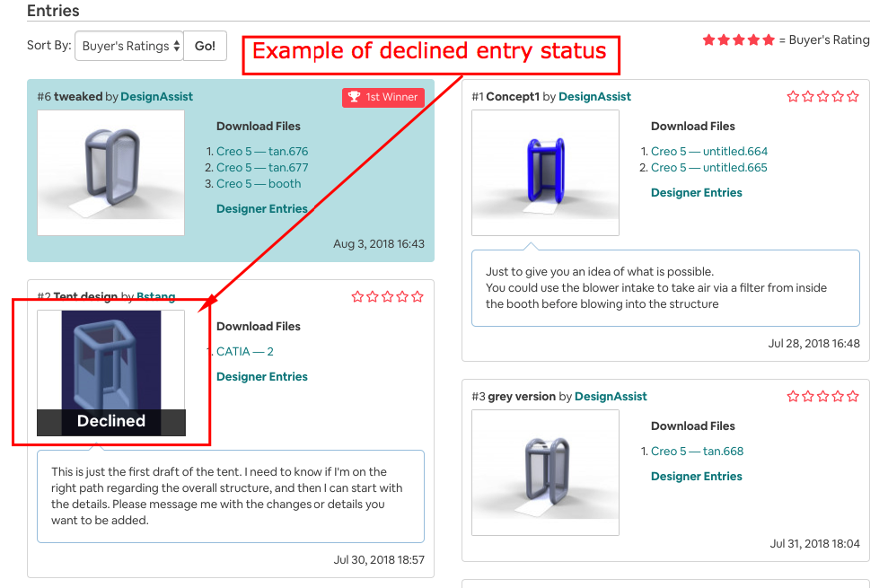The height and width of the screenshot is (588, 888).
Task: Rate first star for Tent design entry
Action: [357, 296]
